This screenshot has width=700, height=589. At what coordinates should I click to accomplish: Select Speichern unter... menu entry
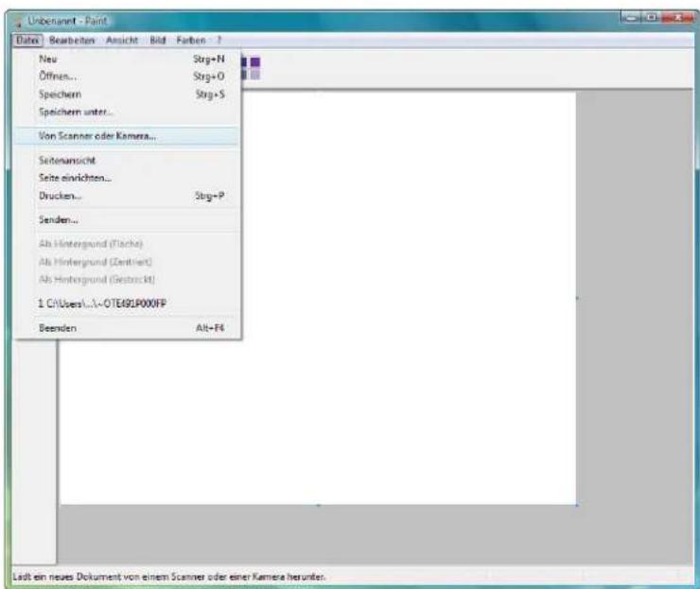coord(128,112)
